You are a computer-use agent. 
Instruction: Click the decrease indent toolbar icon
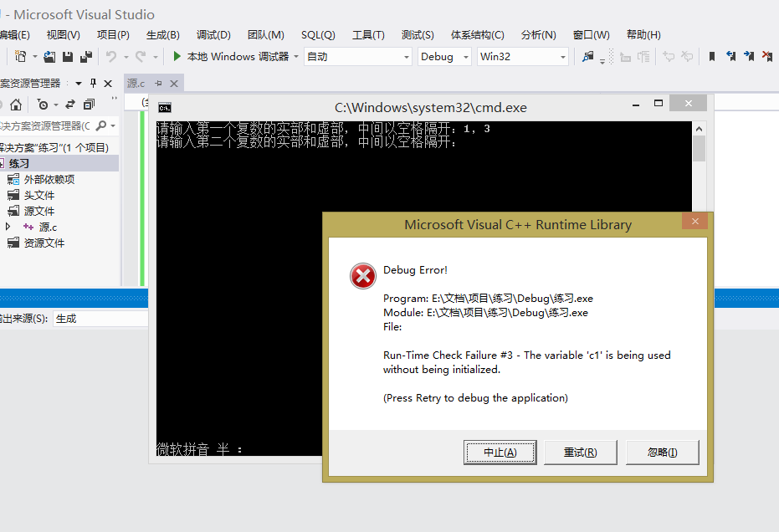point(626,57)
